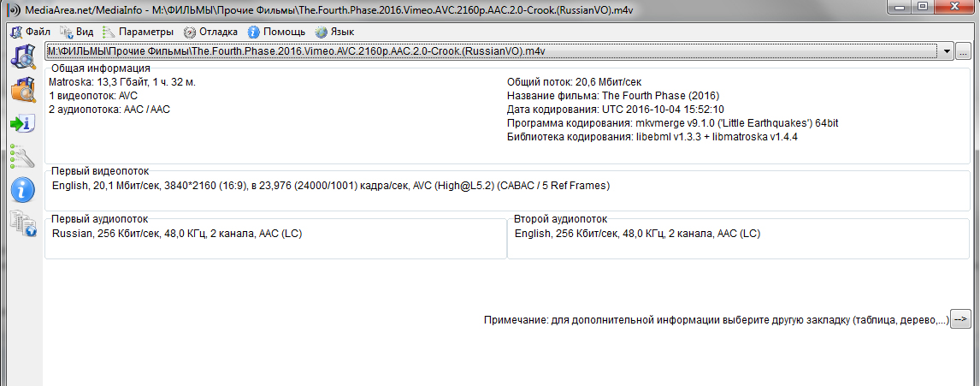This screenshot has width=980, height=386.
Task: Open the Язык language menu
Action: (x=334, y=32)
